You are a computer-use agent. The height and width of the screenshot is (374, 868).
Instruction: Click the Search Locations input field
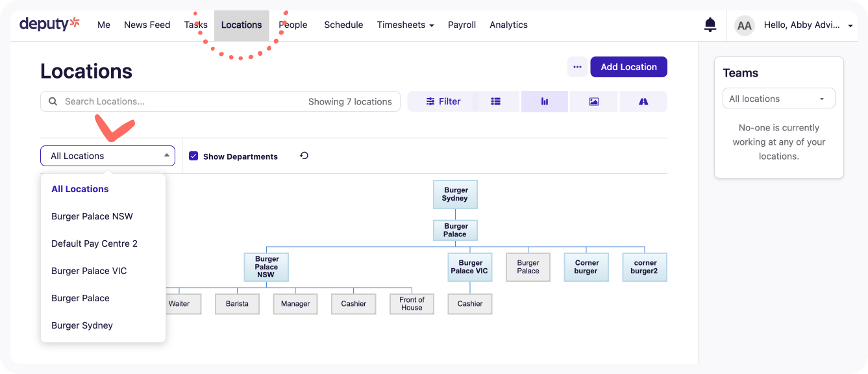[x=182, y=101]
